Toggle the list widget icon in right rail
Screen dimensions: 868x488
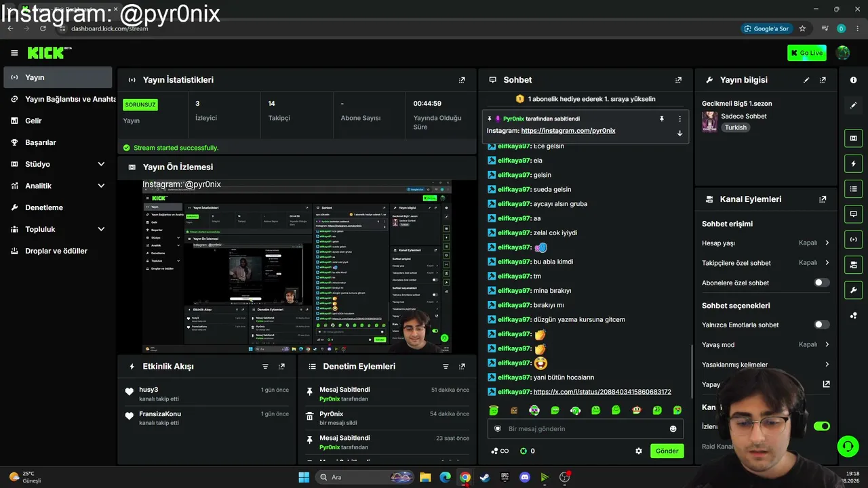click(853, 189)
